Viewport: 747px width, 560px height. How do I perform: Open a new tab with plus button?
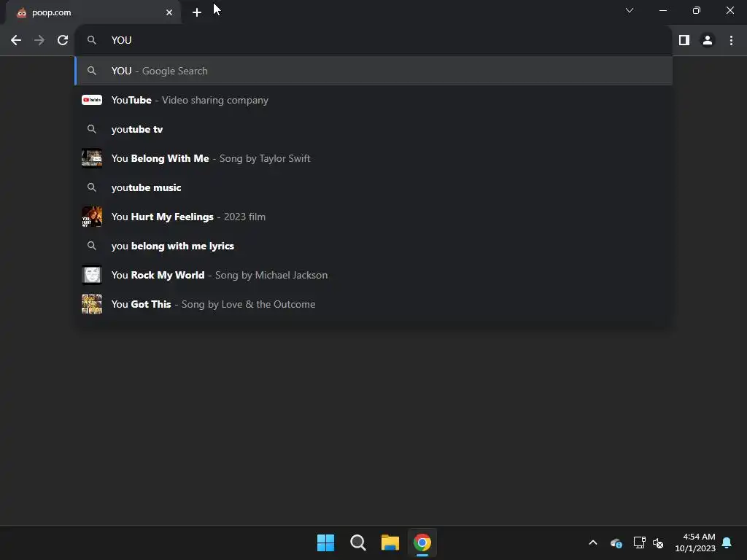click(x=197, y=12)
